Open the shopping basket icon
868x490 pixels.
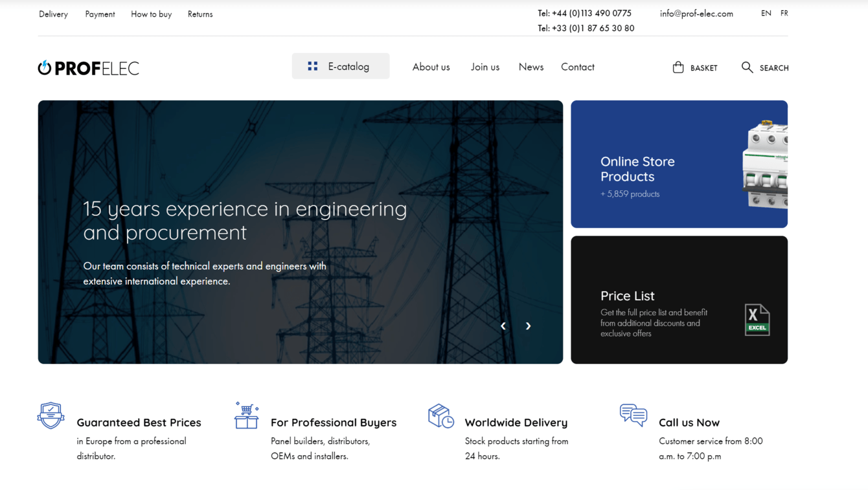coord(678,67)
